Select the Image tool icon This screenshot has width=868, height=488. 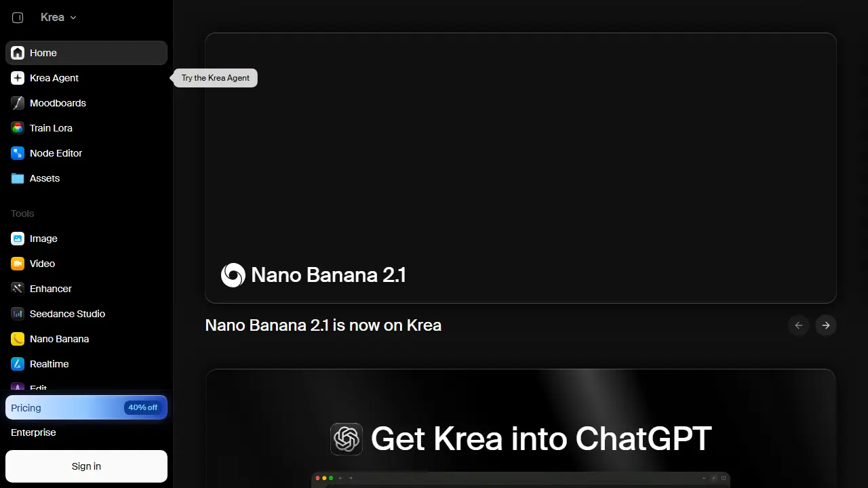click(x=18, y=239)
